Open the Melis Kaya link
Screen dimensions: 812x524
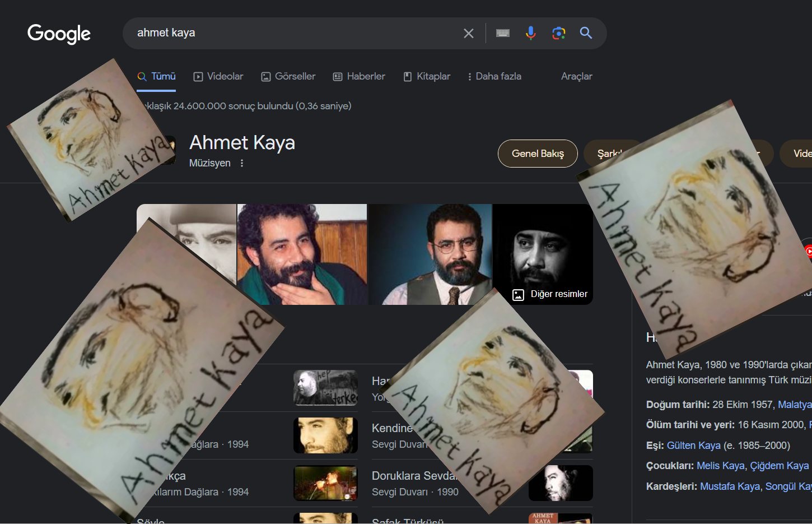[721, 466]
